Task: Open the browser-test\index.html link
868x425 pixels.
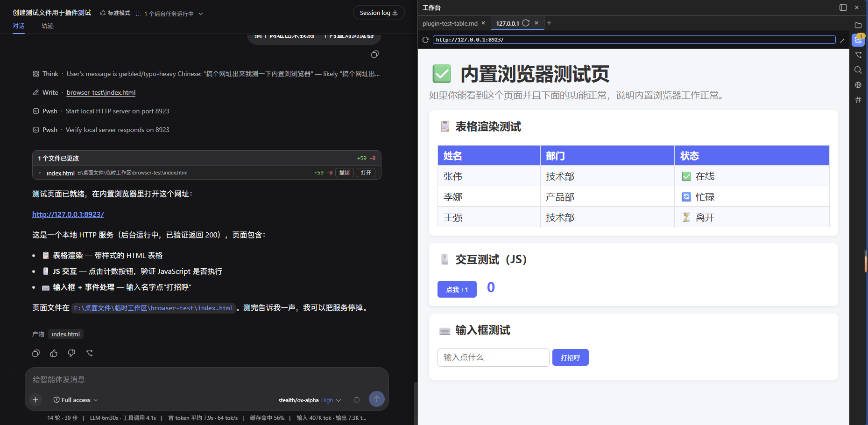Action: [x=101, y=92]
